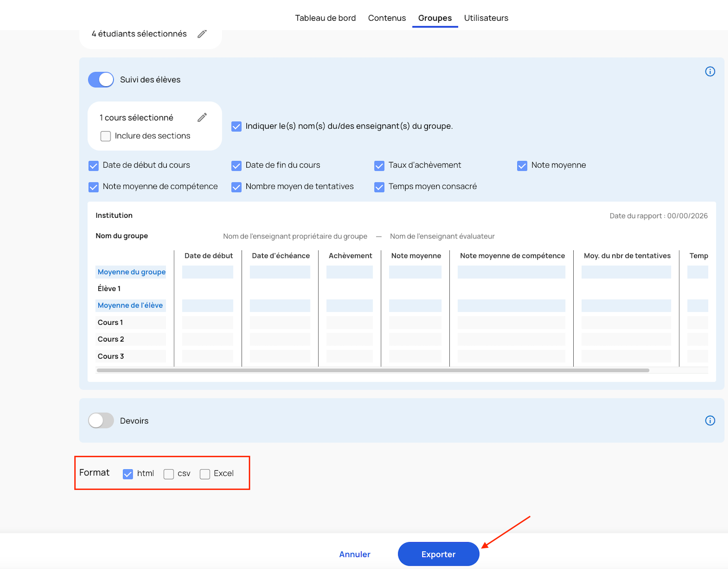Check Inclure des sections box
This screenshot has width=728, height=569.
click(x=106, y=136)
